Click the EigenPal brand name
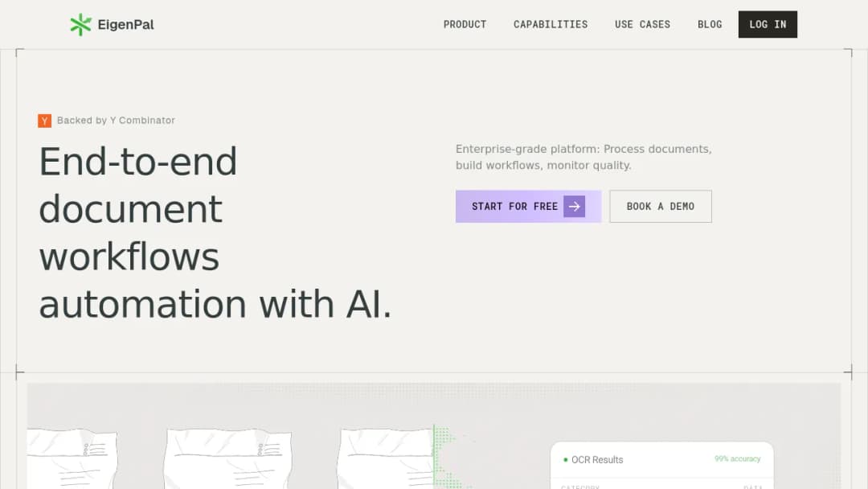Viewport: 868px width, 489px height. click(x=125, y=24)
